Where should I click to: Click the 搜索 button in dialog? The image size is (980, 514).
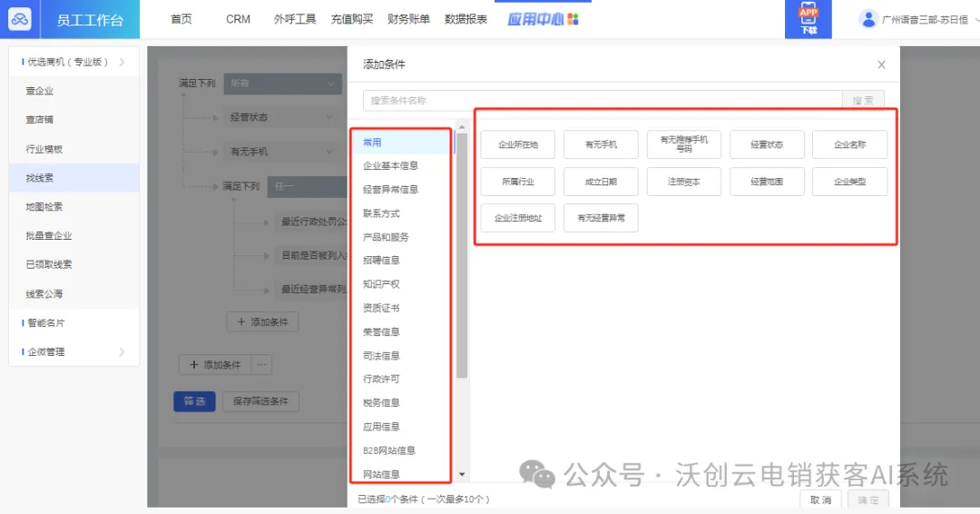pos(863,100)
